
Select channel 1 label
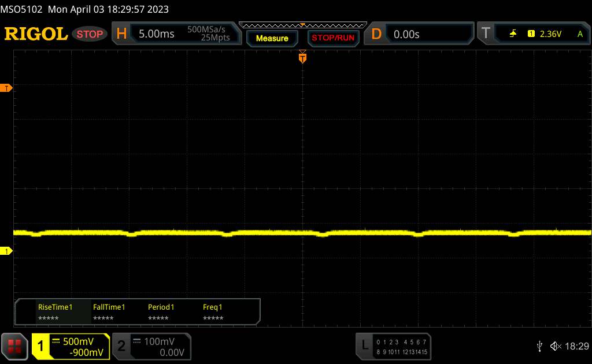(40, 346)
